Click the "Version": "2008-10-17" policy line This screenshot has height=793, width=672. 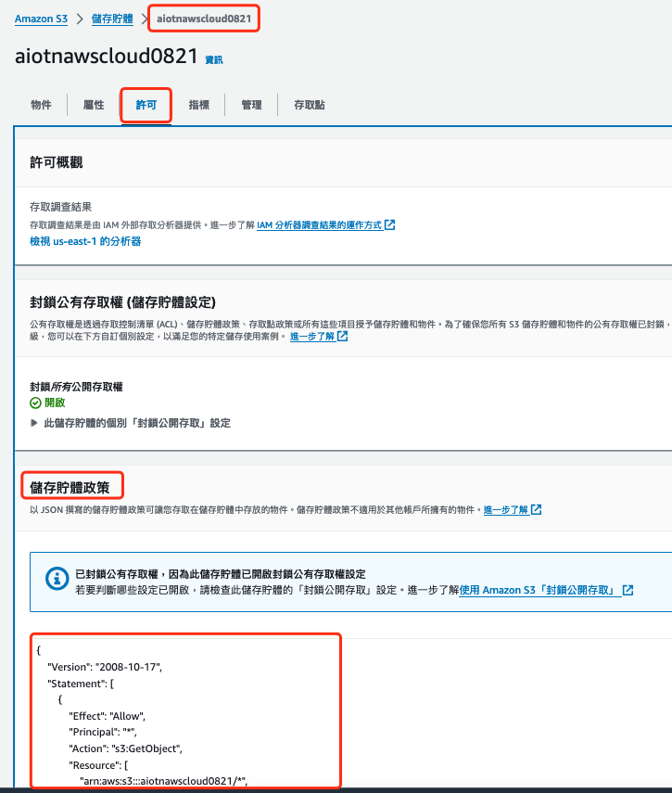(x=105, y=667)
